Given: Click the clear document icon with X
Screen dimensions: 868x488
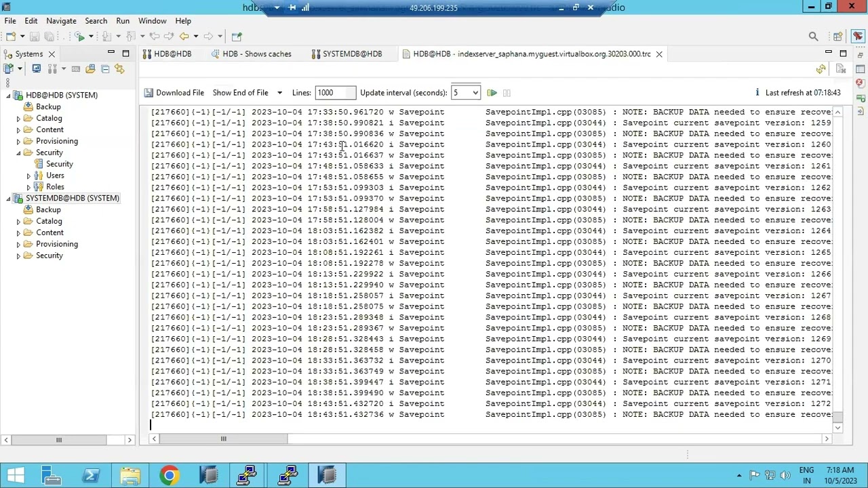Looking at the screenshot, I should [841, 68].
